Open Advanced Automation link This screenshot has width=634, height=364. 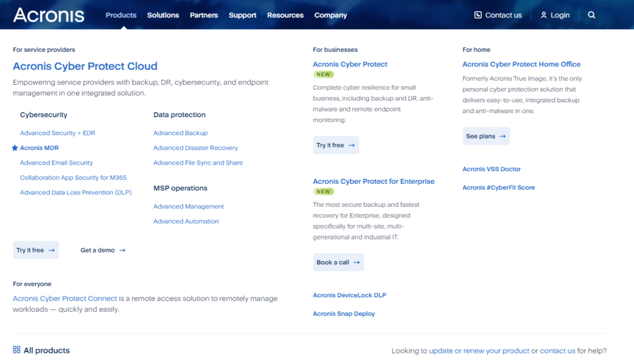tap(186, 221)
